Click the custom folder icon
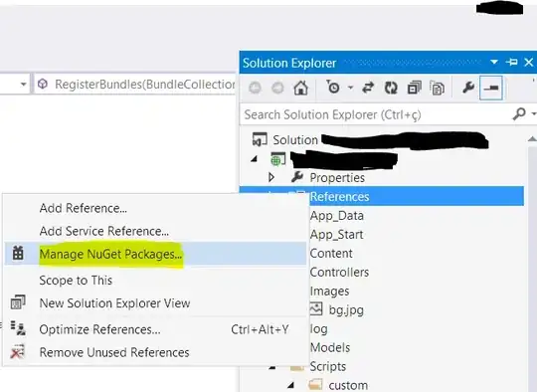Viewport: 537px width, 392px height. [x=315, y=384]
